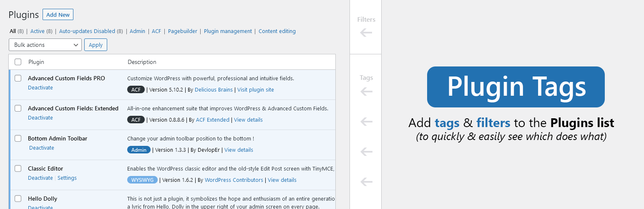Click Bottom Admin Toolbar plugin name

(x=58, y=138)
